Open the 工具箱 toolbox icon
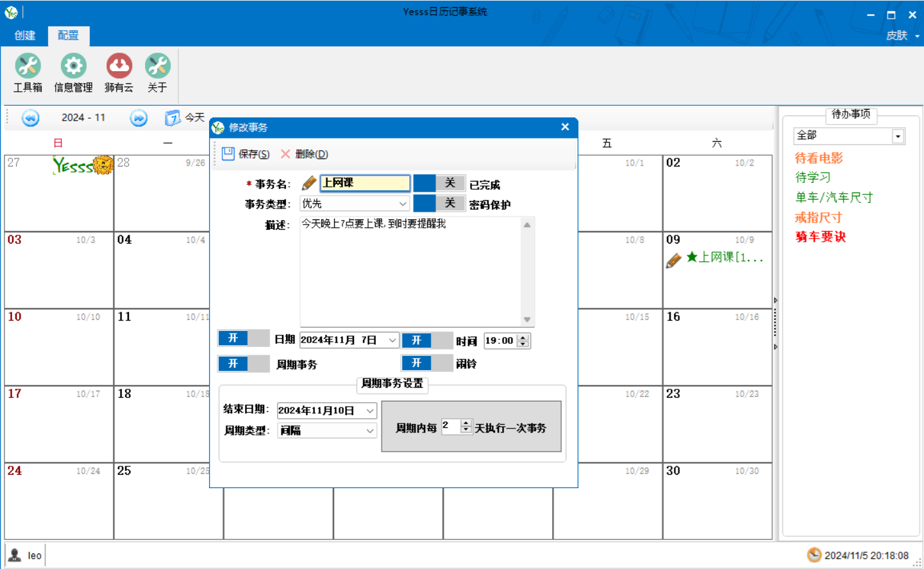This screenshot has width=924, height=569. point(28,66)
